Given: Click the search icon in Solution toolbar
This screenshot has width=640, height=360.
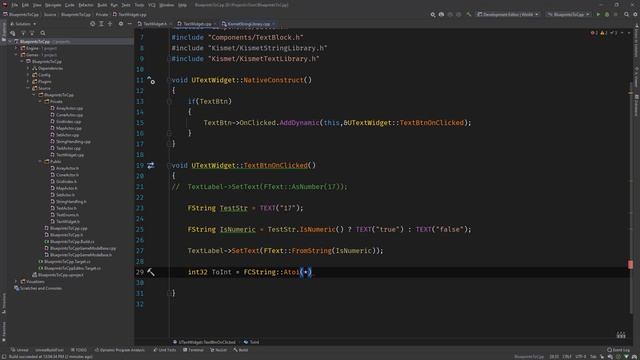Looking at the screenshot, I should click(43, 33).
